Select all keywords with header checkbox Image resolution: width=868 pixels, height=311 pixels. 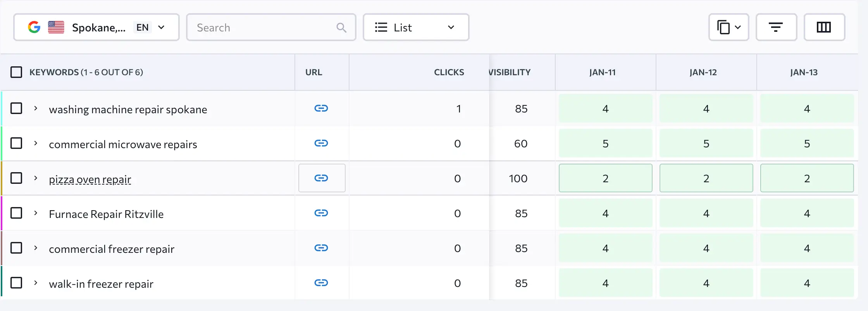(16, 73)
